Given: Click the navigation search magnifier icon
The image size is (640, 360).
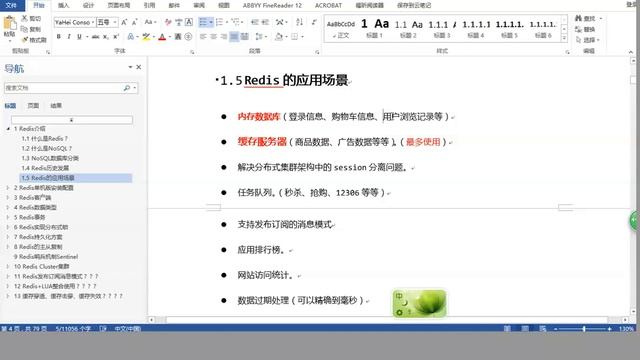Looking at the screenshot, I should pos(127,88).
